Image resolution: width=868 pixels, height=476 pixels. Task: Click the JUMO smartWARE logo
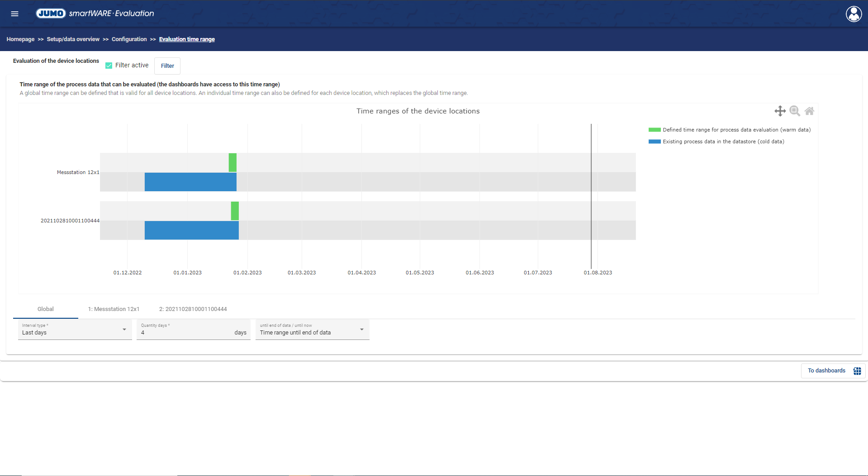95,14
